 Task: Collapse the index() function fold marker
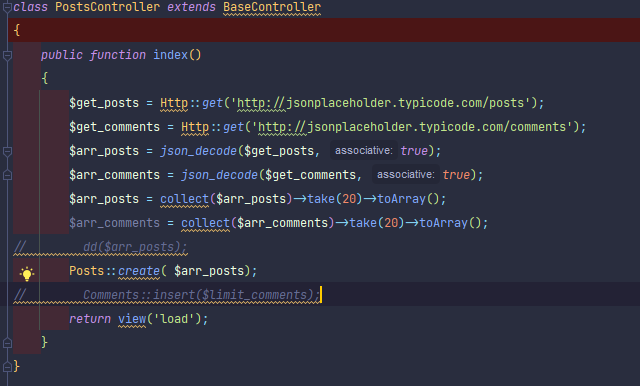[7, 55]
